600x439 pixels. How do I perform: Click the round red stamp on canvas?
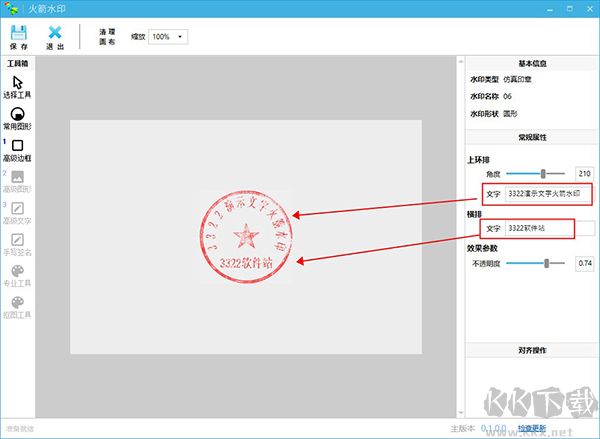coord(246,237)
